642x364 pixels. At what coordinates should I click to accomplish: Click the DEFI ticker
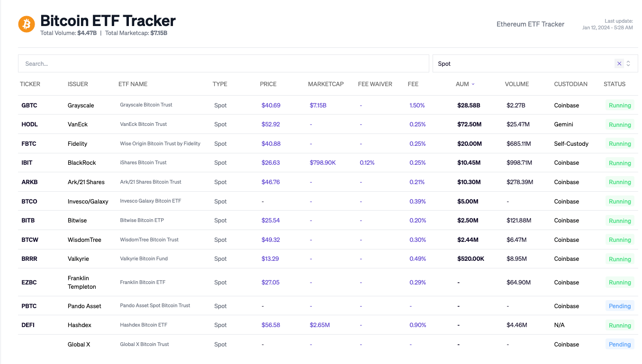click(x=28, y=325)
